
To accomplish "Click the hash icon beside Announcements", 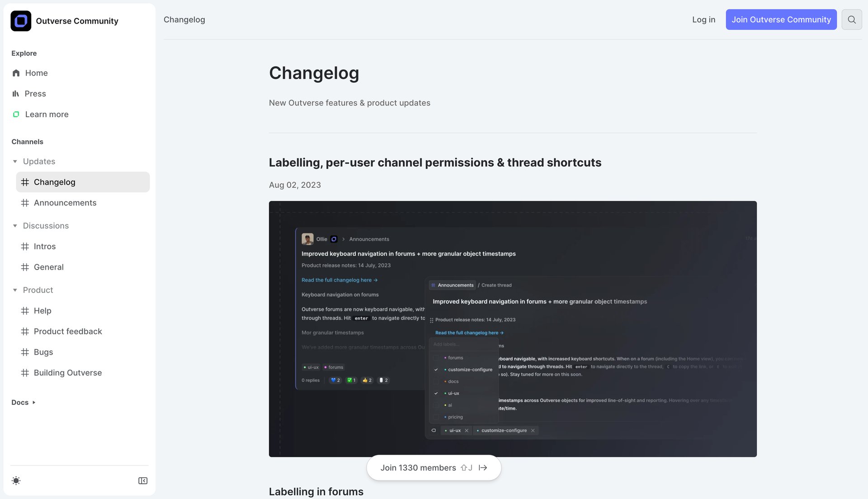I will pos(25,203).
